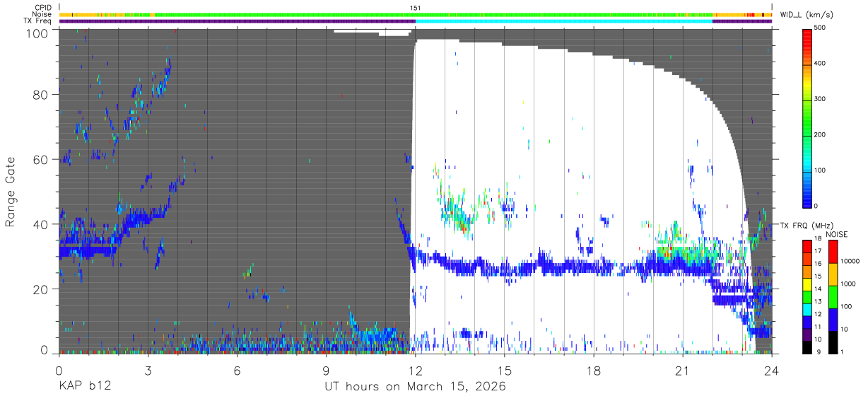Click the 6 tick on UT hours axis

click(x=237, y=371)
